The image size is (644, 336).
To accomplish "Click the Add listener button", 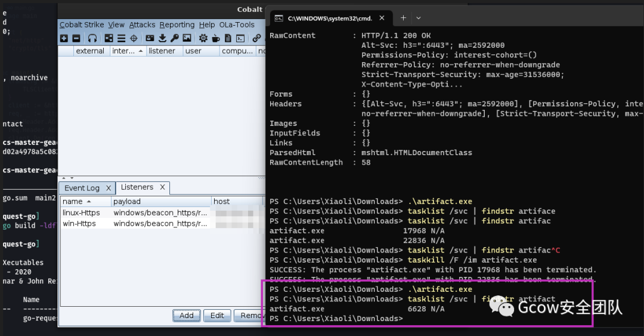I will pyautogui.click(x=187, y=316).
